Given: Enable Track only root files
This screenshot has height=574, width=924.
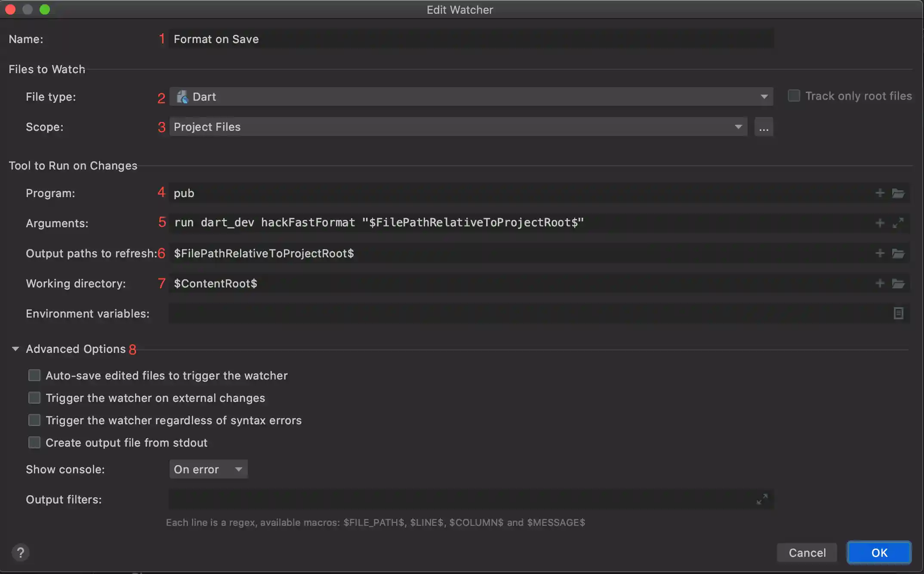Looking at the screenshot, I should (794, 96).
